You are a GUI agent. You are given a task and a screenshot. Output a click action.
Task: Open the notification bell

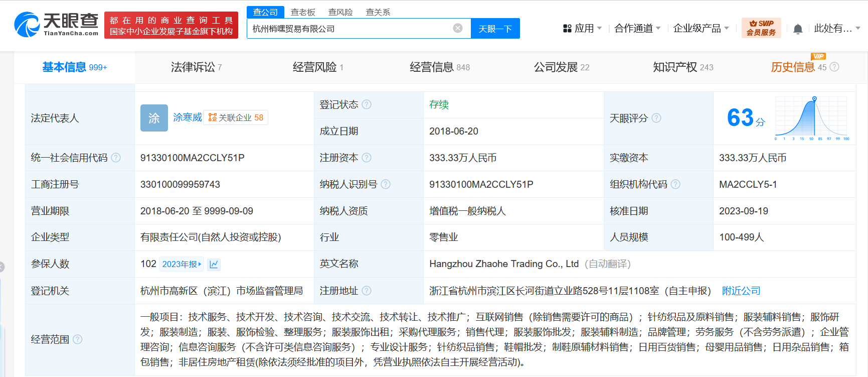[798, 29]
